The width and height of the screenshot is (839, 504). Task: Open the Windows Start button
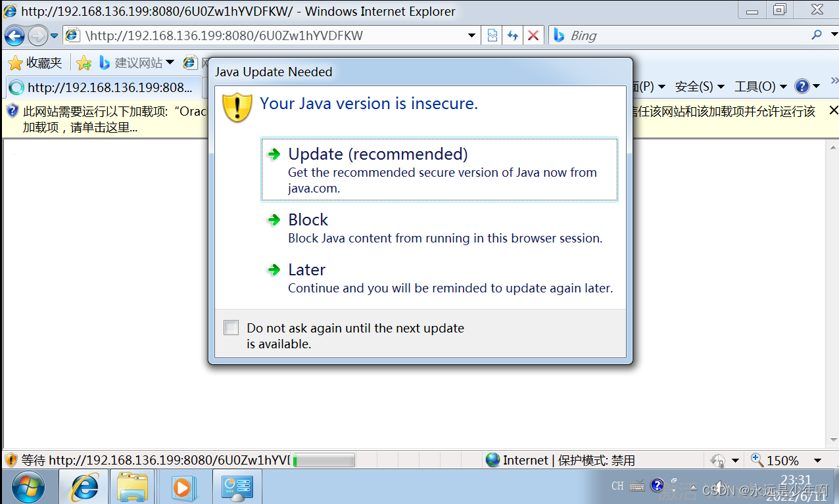click(28, 487)
